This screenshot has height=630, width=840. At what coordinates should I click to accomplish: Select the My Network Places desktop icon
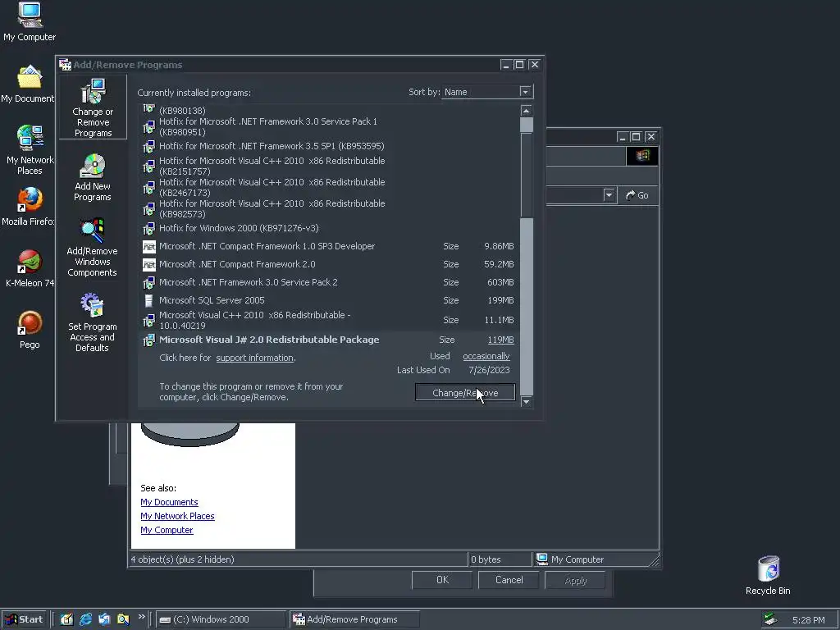point(30,149)
